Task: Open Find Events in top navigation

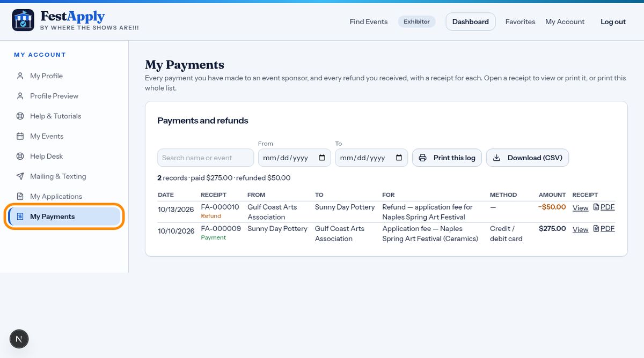Action: [368, 22]
